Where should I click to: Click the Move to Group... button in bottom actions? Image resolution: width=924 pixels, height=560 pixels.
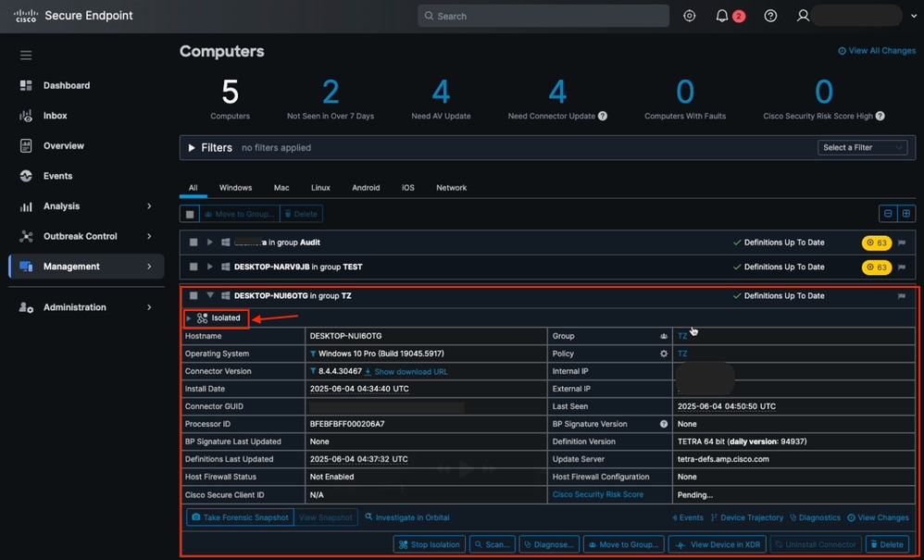tap(624, 544)
